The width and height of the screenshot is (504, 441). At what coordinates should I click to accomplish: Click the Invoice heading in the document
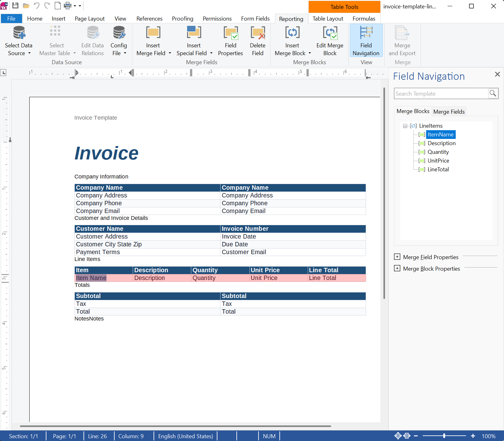[107, 153]
